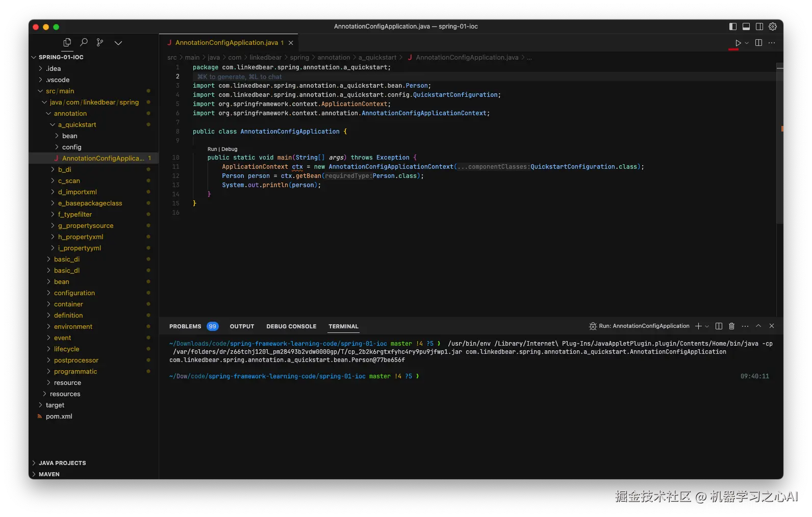Close AnnotationConfigApplication.java tab
This screenshot has height=517, width=812.
291,43
